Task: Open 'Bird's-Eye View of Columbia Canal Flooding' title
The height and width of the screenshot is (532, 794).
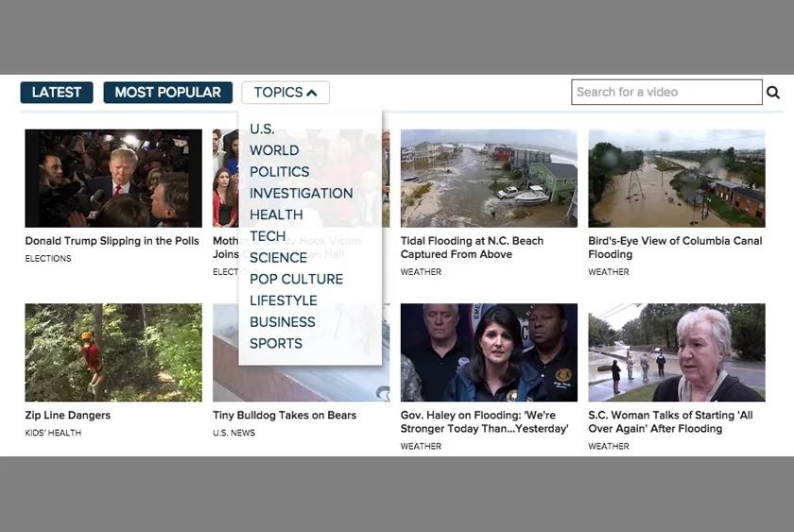Action: (x=675, y=248)
